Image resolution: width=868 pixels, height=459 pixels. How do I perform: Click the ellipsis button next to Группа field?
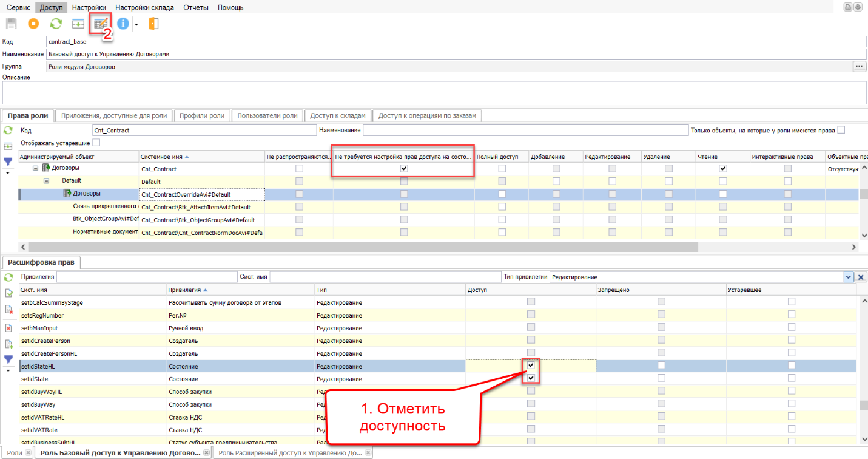point(859,66)
